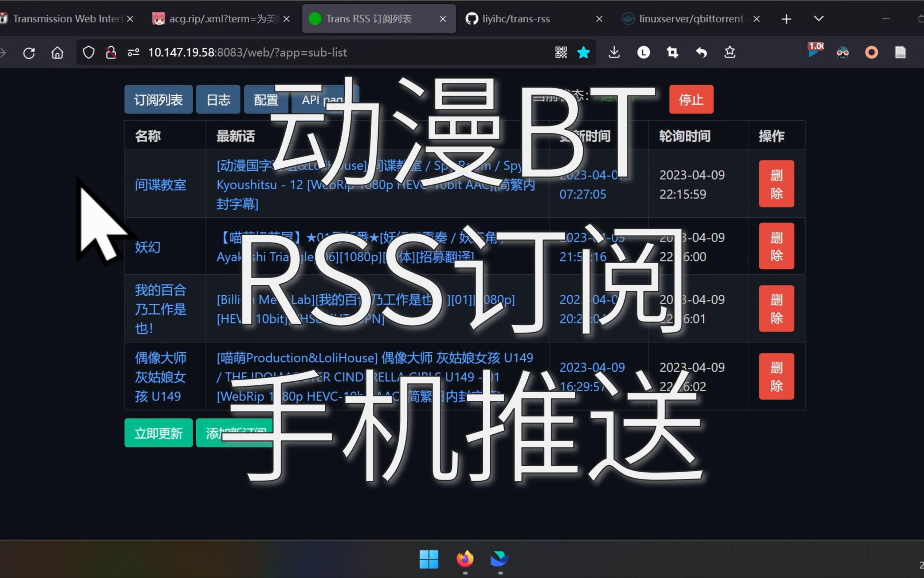Open the star-plus favorites icon

tap(730, 53)
